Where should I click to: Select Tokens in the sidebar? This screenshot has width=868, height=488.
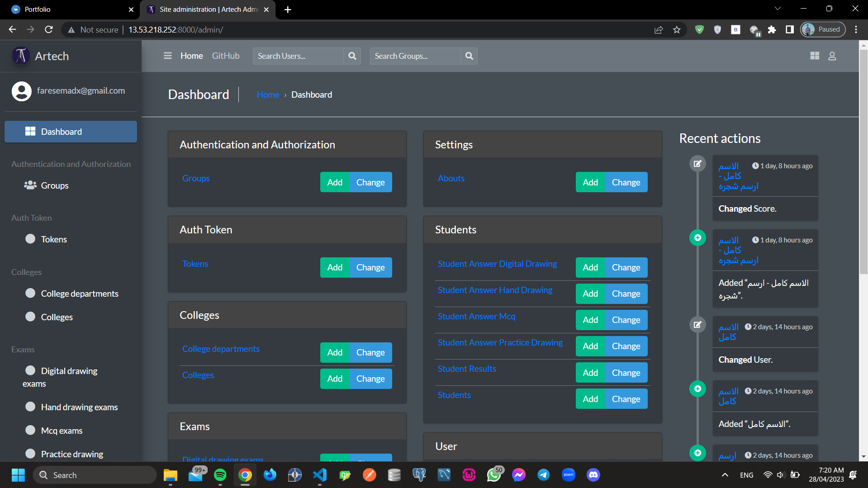click(x=53, y=239)
